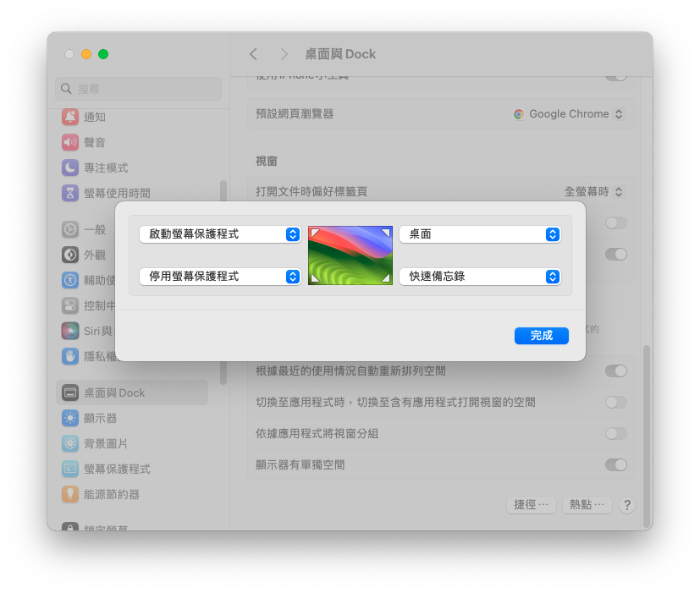Click the 完成 button
This screenshot has height=593, width=700.
(x=542, y=336)
